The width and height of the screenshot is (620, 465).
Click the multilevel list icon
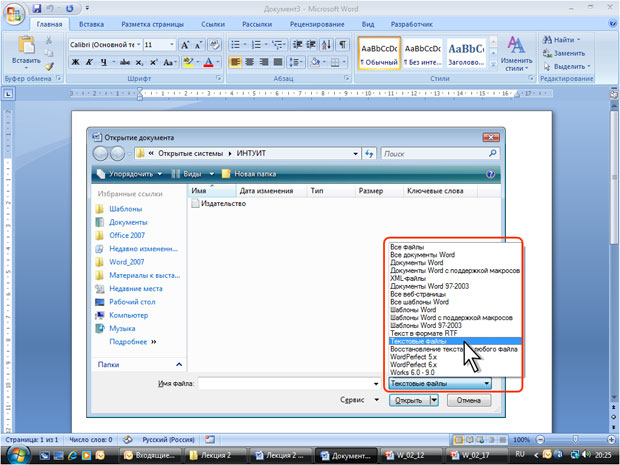click(x=277, y=45)
